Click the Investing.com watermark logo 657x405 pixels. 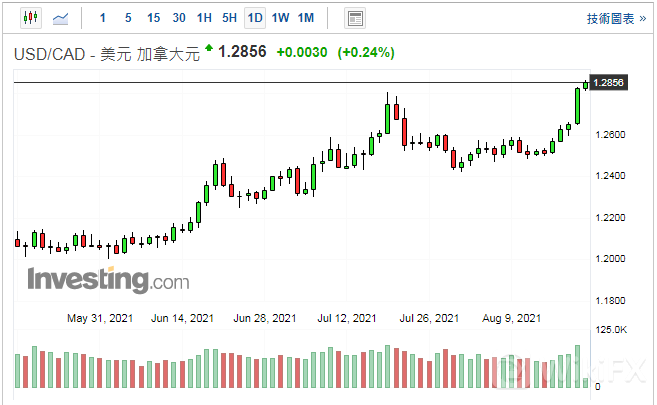tap(107, 279)
